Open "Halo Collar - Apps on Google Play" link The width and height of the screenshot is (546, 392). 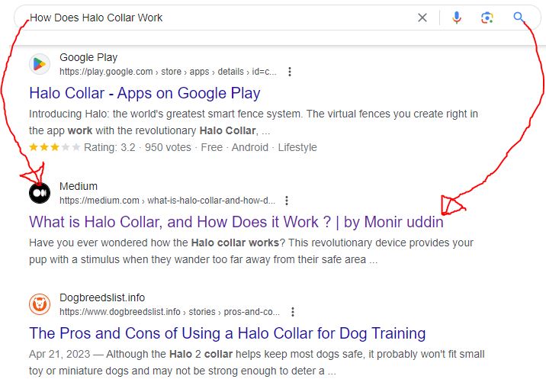click(145, 93)
